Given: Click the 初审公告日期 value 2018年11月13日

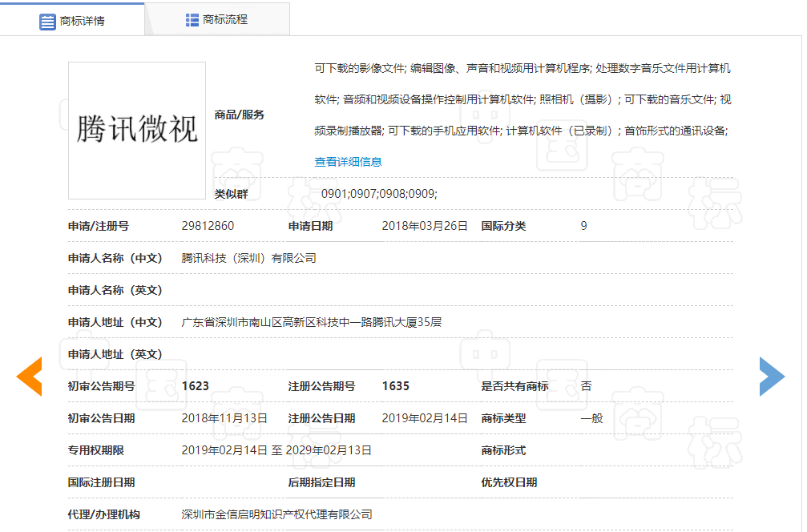Looking at the screenshot, I should 224,418.
